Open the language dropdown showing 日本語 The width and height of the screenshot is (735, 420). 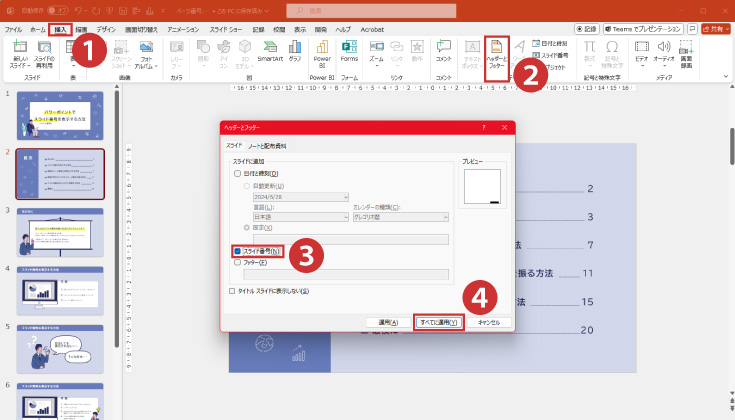[301, 217]
